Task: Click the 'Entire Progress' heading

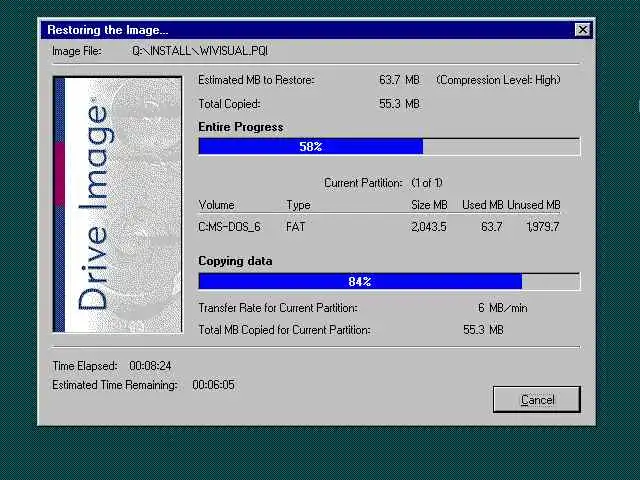Action: click(241, 127)
